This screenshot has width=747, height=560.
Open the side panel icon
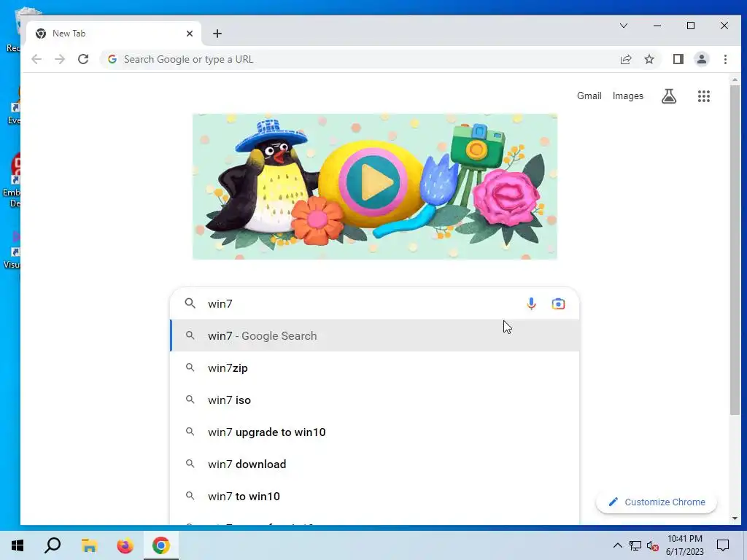[x=678, y=59]
